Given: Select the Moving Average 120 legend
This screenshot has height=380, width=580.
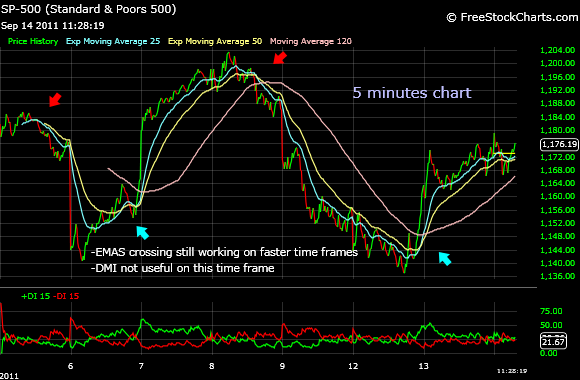Looking at the screenshot, I should [311, 41].
